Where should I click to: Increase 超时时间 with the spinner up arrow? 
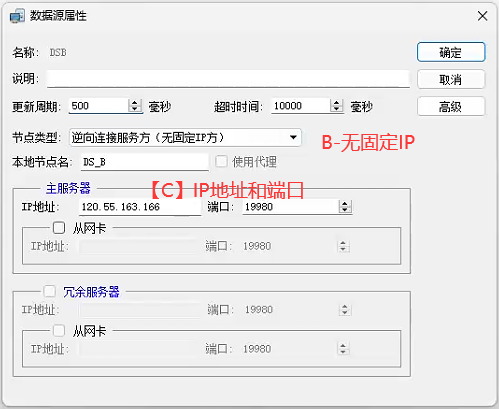point(337,103)
